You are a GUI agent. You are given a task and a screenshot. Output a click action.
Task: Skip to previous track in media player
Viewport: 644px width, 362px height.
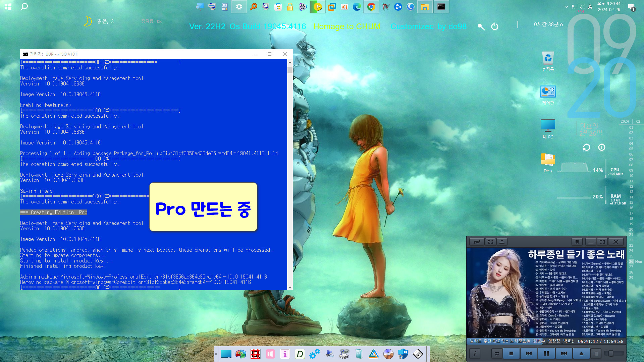coord(529,353)
